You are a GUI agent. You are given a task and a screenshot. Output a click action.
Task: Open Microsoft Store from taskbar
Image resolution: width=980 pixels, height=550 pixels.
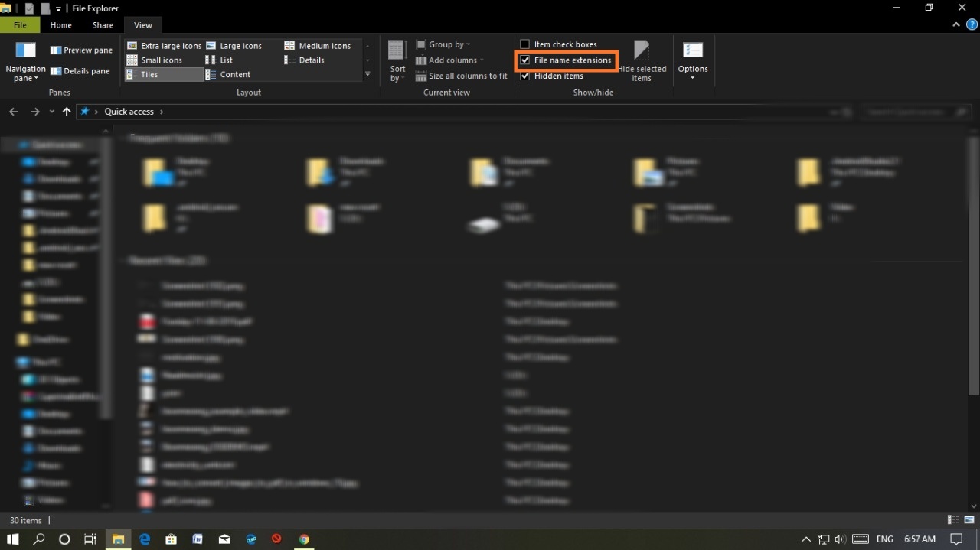click(171, 539)
